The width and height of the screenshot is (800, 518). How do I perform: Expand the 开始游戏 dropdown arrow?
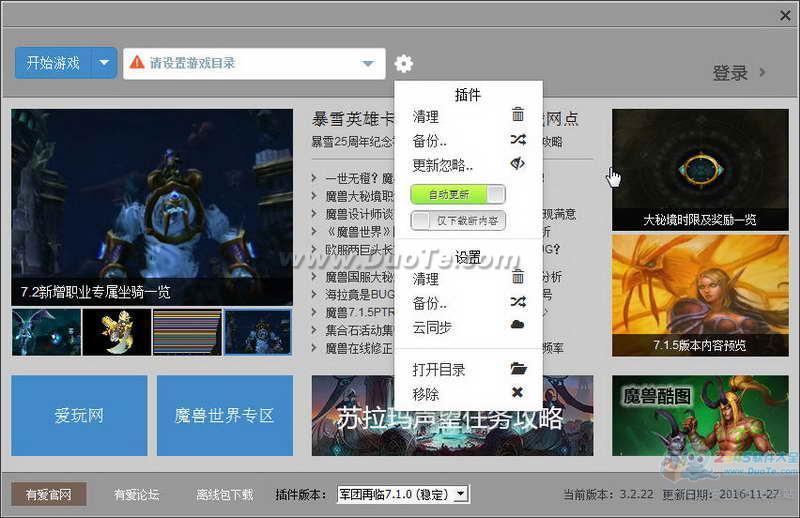coord(104,63)
